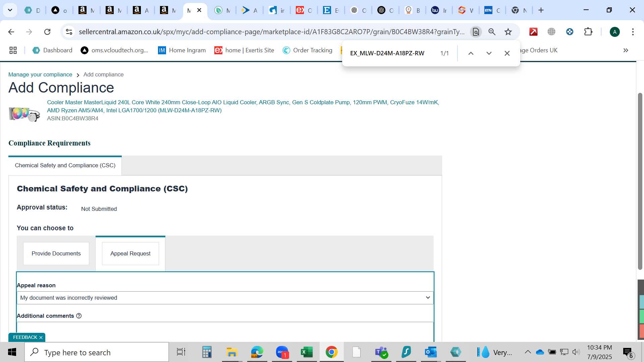Open the notification center icon

coord(628,352)
